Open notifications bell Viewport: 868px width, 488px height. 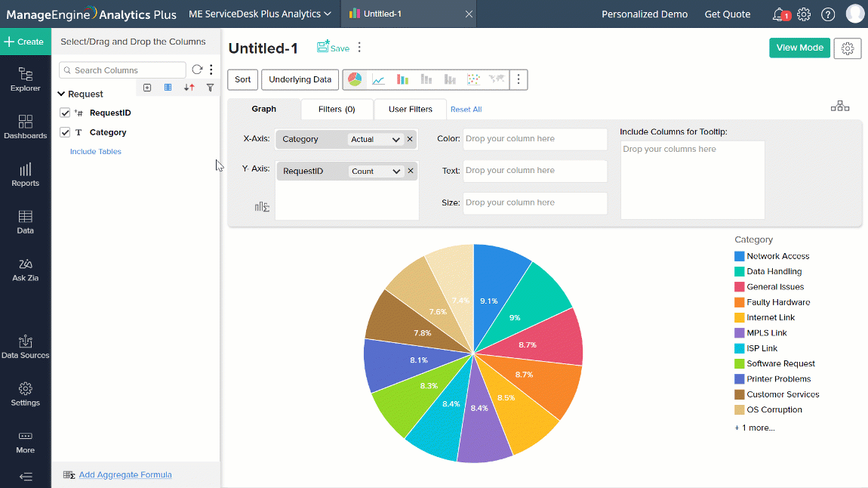[x=780, y=14]
